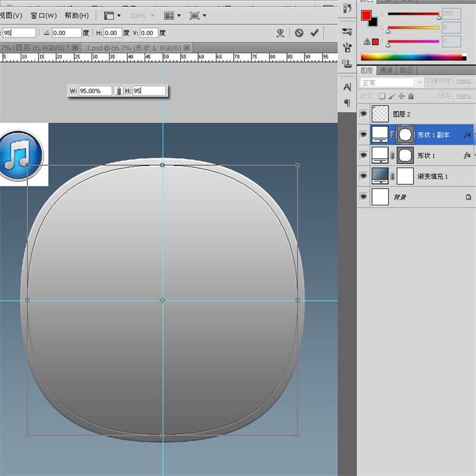Commit the transform with the checkmark icon
476x476 pixels.
[x=315, y=33]
